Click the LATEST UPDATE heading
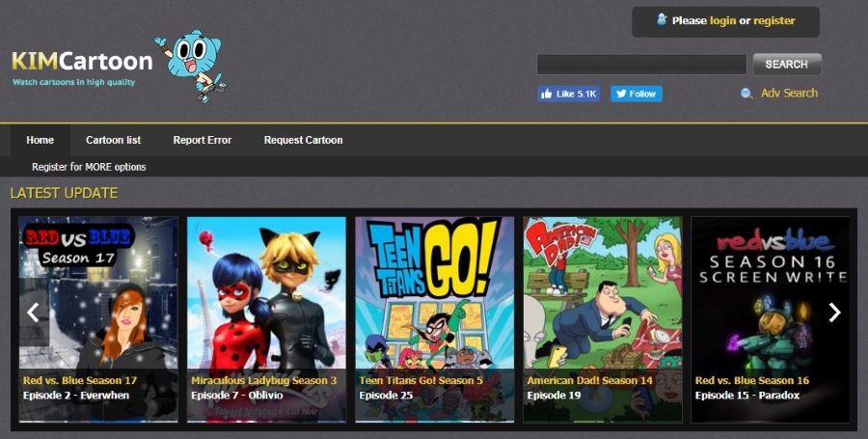The image size is (868, 439). click(65, 193)
